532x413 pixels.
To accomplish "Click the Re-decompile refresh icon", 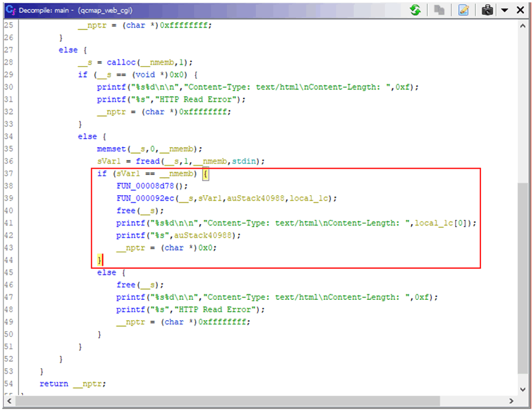I will point(415,10).
